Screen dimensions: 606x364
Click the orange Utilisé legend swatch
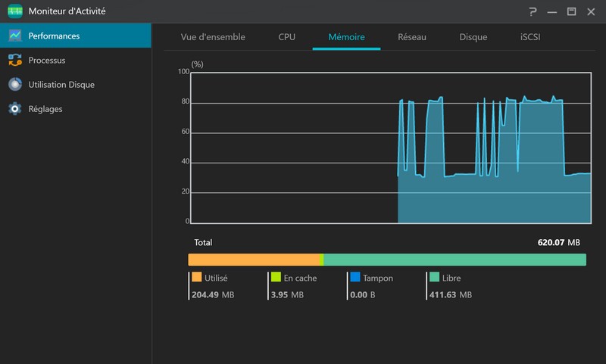197,277
